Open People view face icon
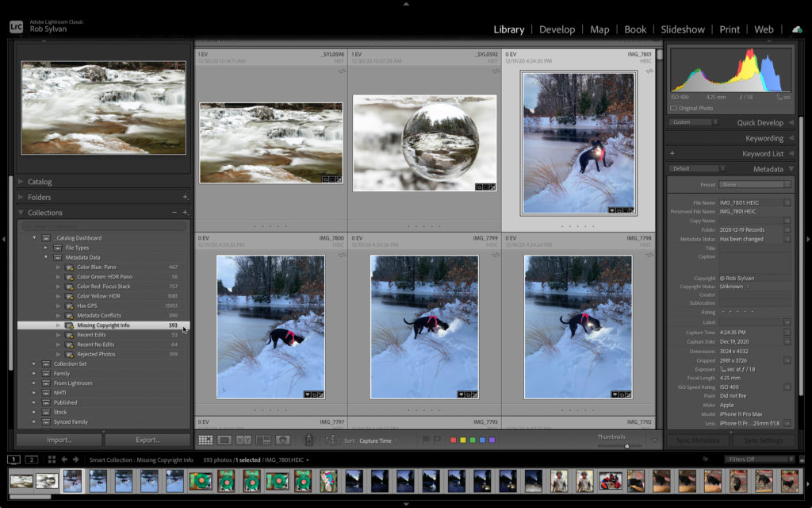Image resolution: width=812 pixels, height=508 pixels. pos(282,440)
